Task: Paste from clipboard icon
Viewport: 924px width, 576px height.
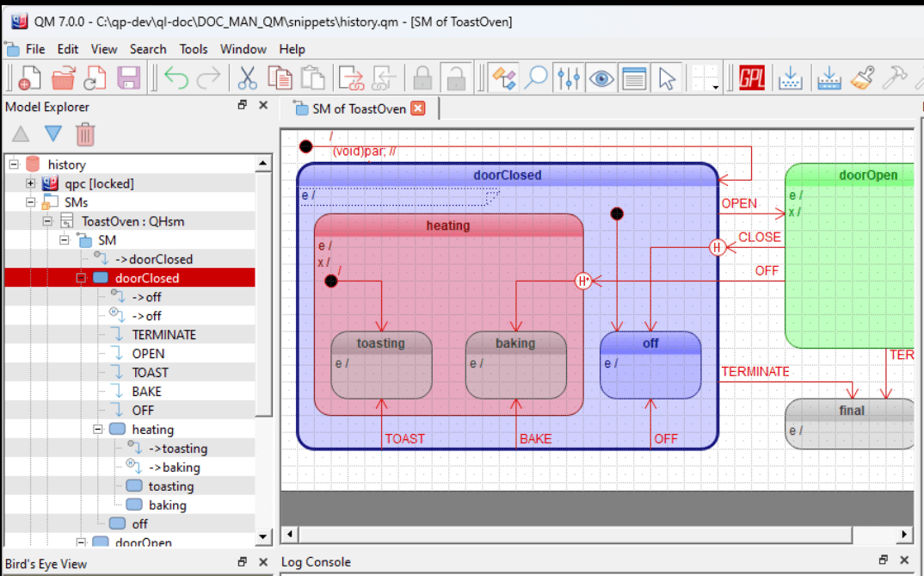Action: 313,77
